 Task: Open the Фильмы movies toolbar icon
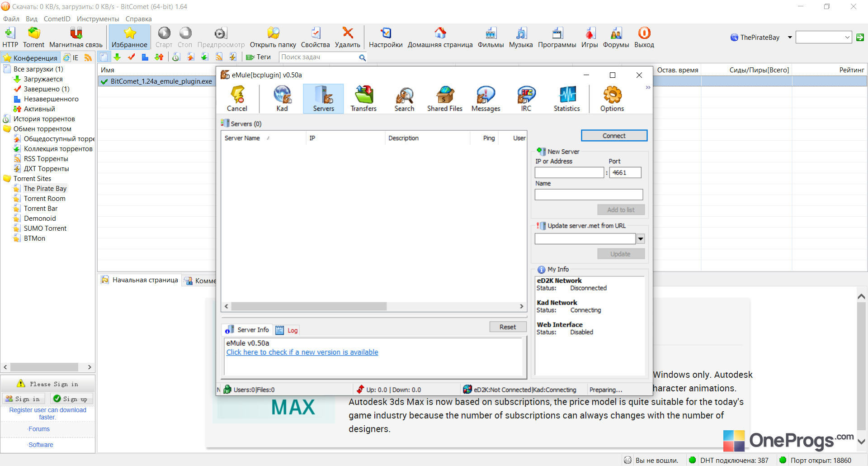(491, 33)
